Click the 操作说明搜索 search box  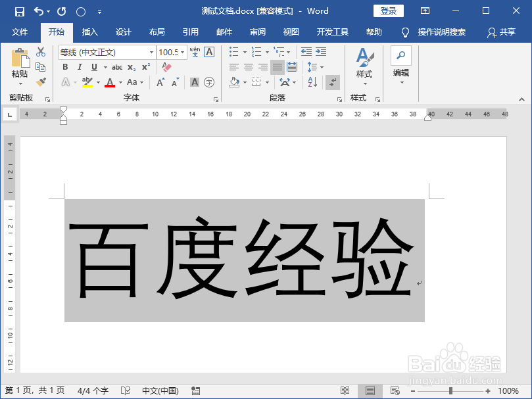(x=441, y=32)
